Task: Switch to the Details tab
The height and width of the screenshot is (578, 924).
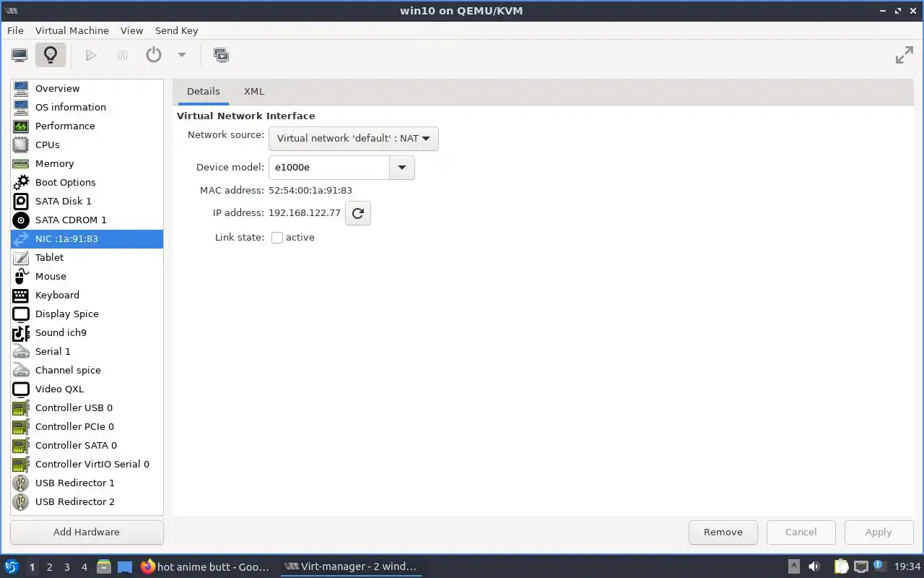Action: coord(203,92)
